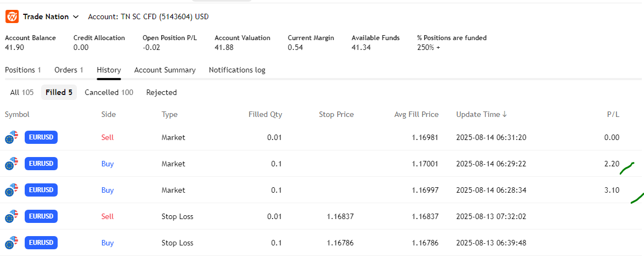Click the Trade Nation logo icon
644x263 pixels.
click(12, 16)
